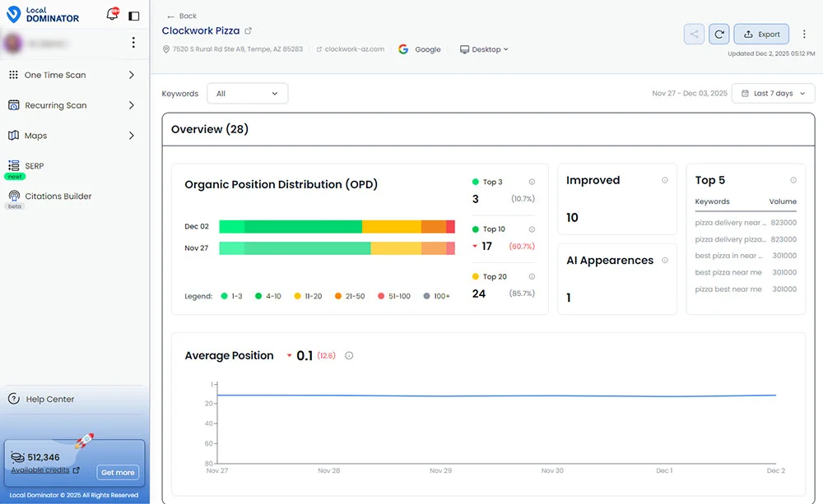Click the Keywords column header in Top 5
The height and width of the screenshot is (504, 823).
point(712,201)
